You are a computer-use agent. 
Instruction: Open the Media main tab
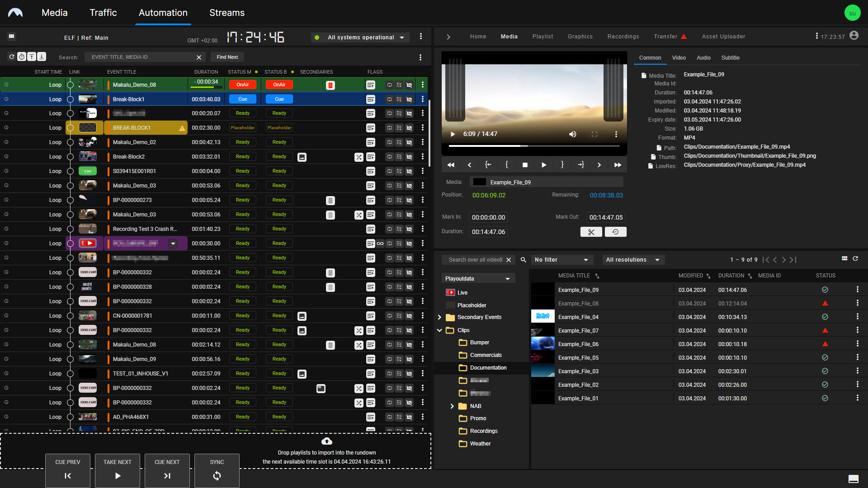pyautogui.click(x=55, y=13)
